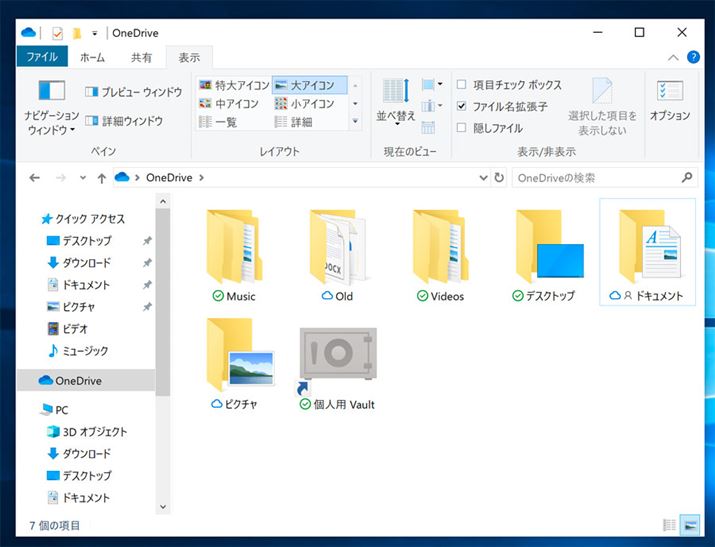
Task: Toggle プレビュー ウィンドウ pane
Action: (134, 92)
